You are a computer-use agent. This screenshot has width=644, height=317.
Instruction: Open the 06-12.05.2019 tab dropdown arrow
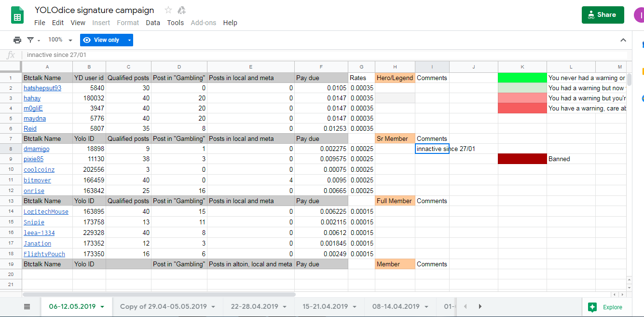[x=102, y=307]
